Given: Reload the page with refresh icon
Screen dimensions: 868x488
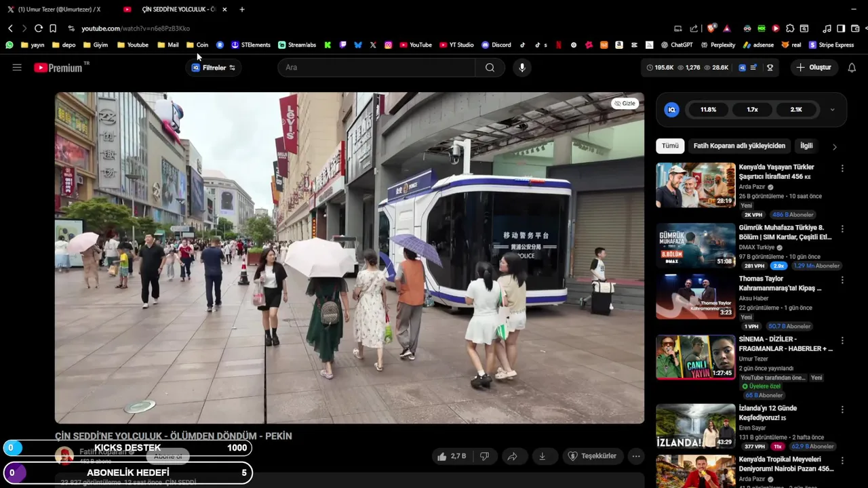Looking at the screenshot, I should pos(39,28).
